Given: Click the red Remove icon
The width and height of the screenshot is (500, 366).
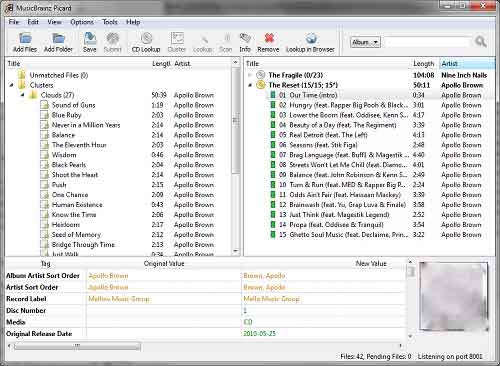Looking at the screenshot, I should [269, 38].
